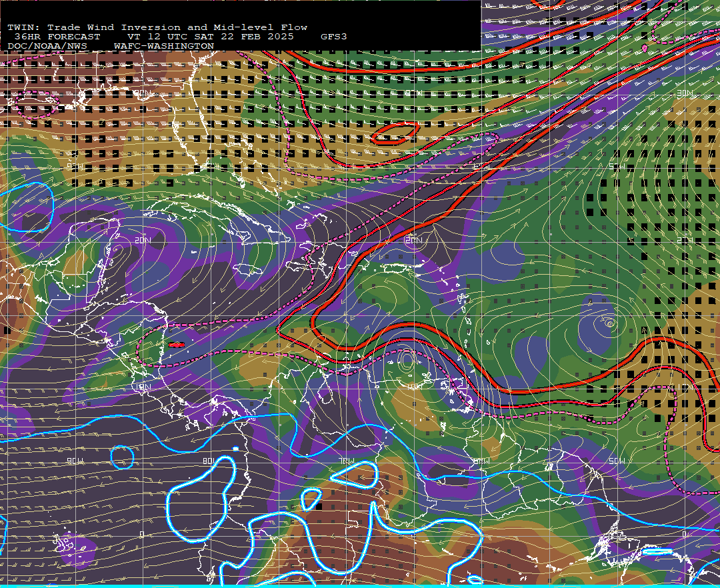The width and height of the screenshot is (720, 588).
Task: Click the 'WAFC-WASHINGTON' text in header
Action: [x=164, y=47]
